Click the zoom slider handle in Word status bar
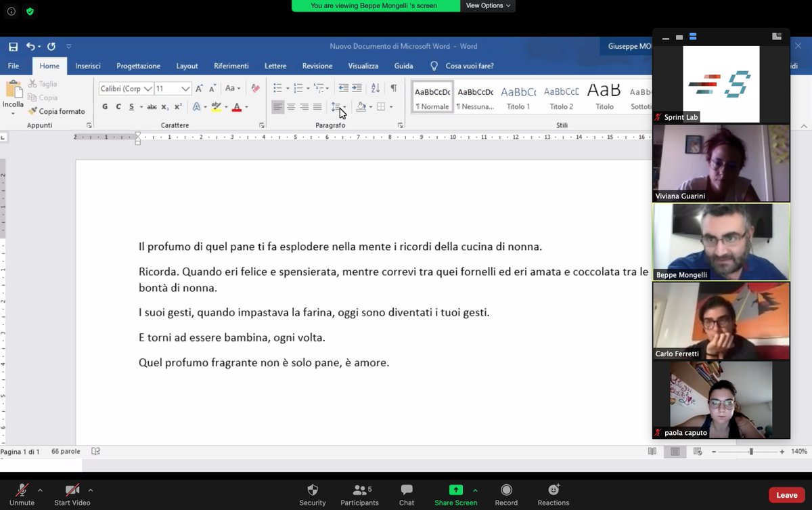Viewport: 812px width, 510px height. tap(751, 451)
